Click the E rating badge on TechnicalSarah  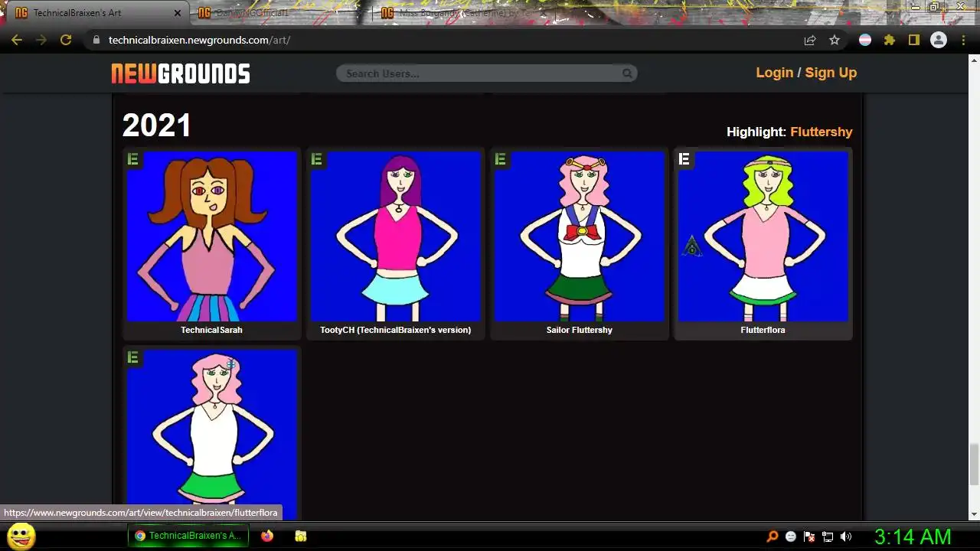(x=133, y=159)
